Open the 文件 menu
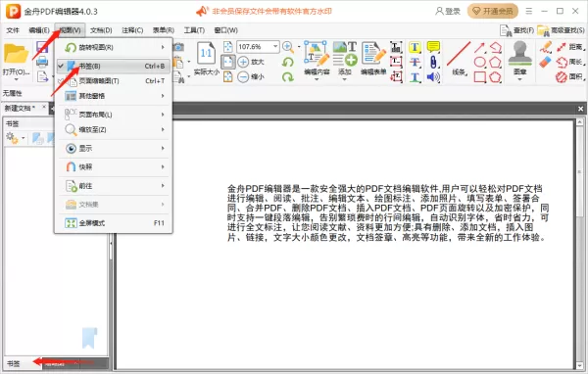Viewport: 588px width, 374px height. click(13, 30)
